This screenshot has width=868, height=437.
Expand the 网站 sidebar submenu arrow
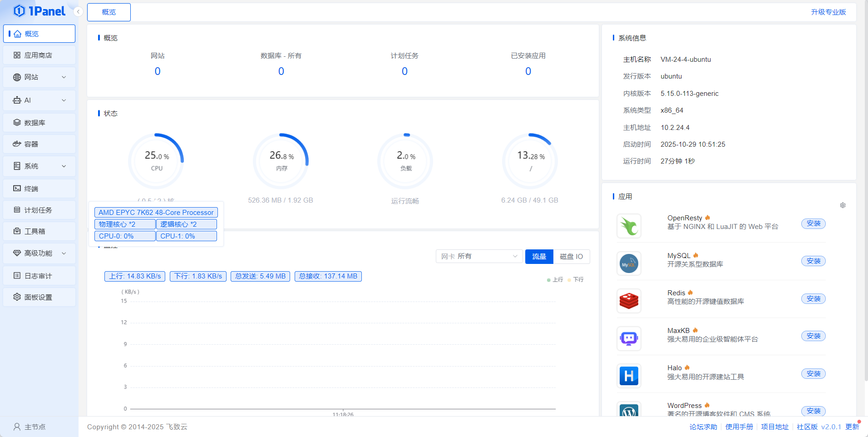(x=64, y=77)
